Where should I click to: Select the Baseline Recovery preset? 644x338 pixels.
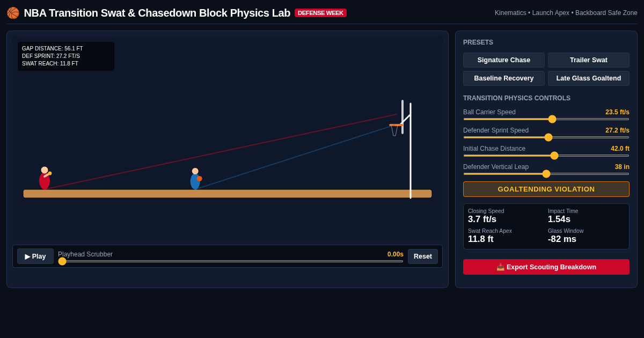pos(504,78)
